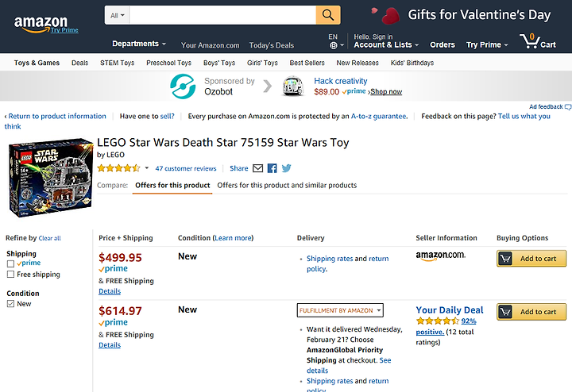Uncheck the New condition filter
Screen dimensions: 572x392
pos(10,304)
